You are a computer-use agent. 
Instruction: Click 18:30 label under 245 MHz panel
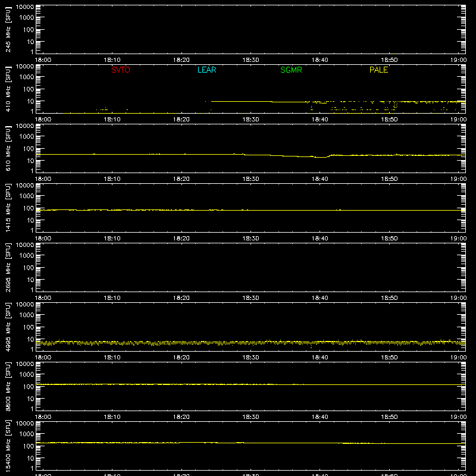coord(250,60)
